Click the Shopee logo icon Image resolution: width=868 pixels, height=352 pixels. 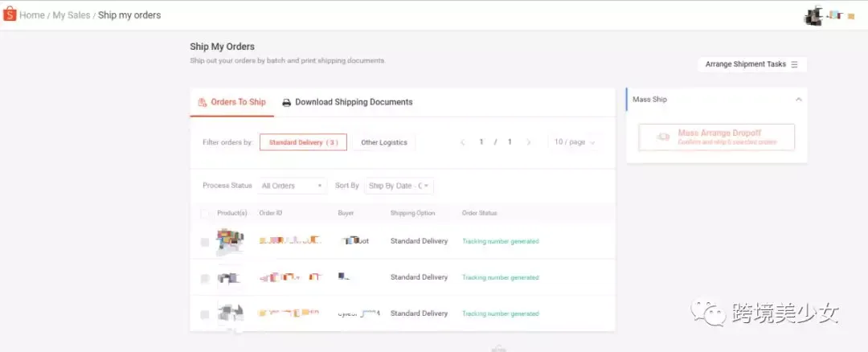10,14
